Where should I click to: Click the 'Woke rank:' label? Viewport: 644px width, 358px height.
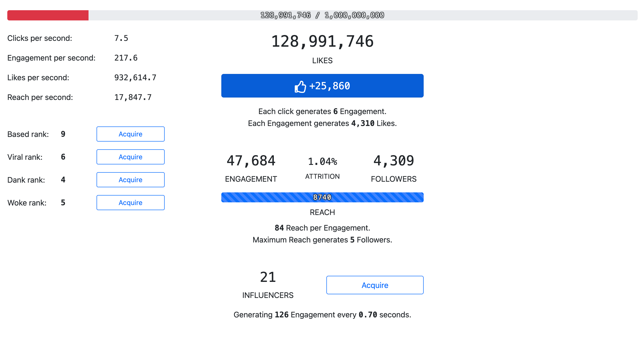27,203
